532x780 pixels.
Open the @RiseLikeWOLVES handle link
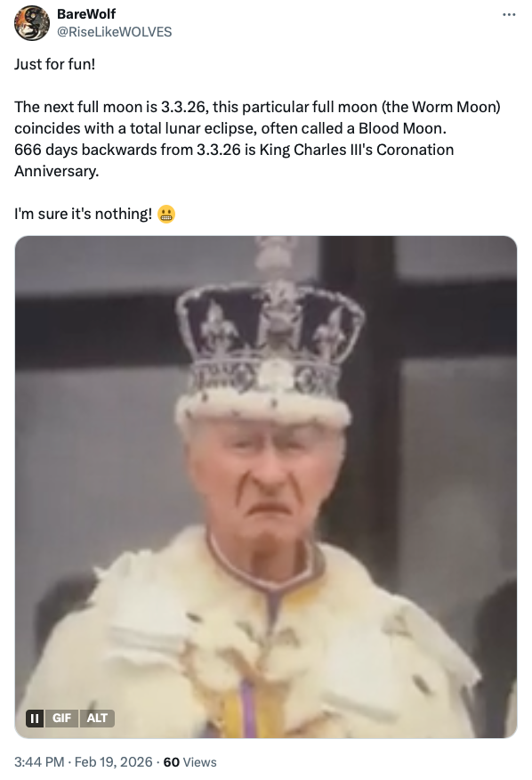coord(115,32)
